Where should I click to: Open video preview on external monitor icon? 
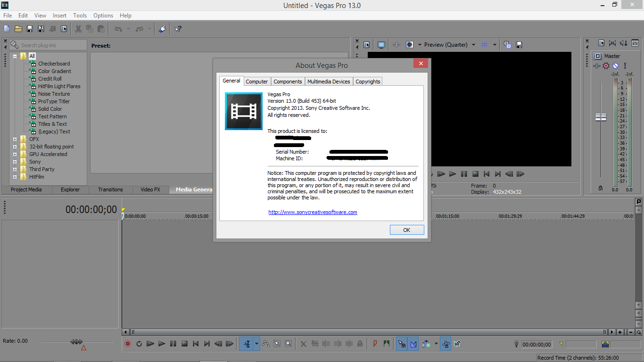pyautogui.click(x=381, y=45)
